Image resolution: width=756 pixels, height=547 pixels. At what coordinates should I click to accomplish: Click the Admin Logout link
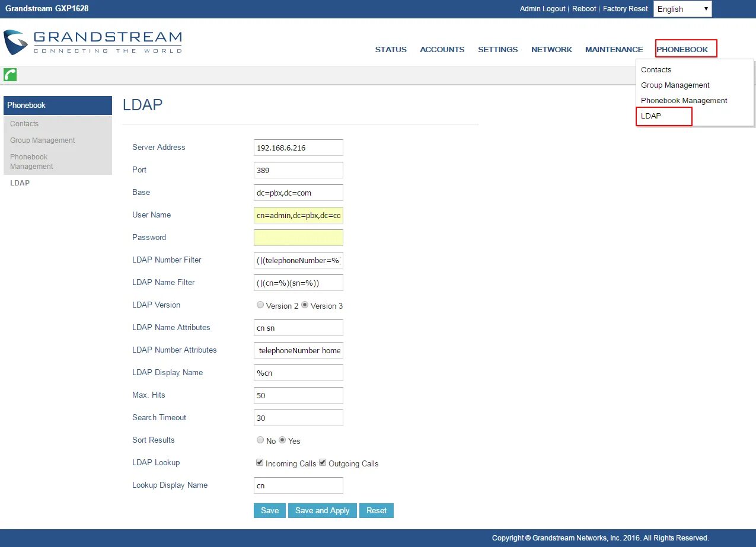(543, 9)
